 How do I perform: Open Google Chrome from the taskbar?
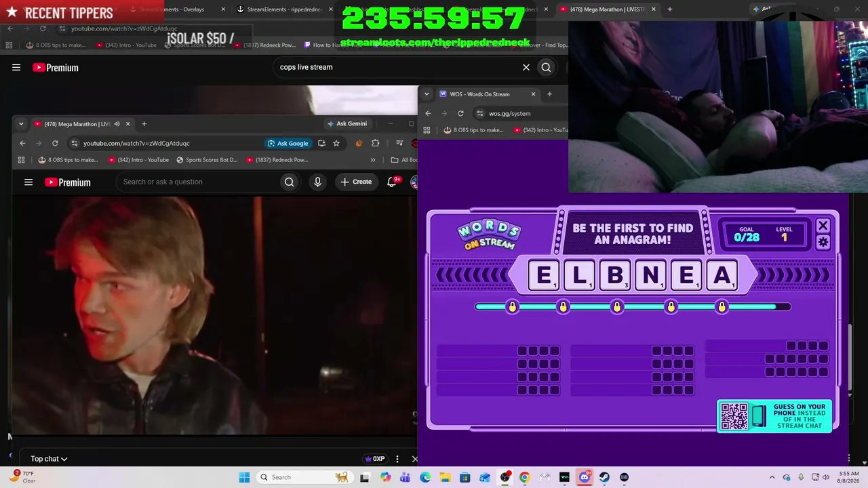pyautogui.click(x=524, y=477)
